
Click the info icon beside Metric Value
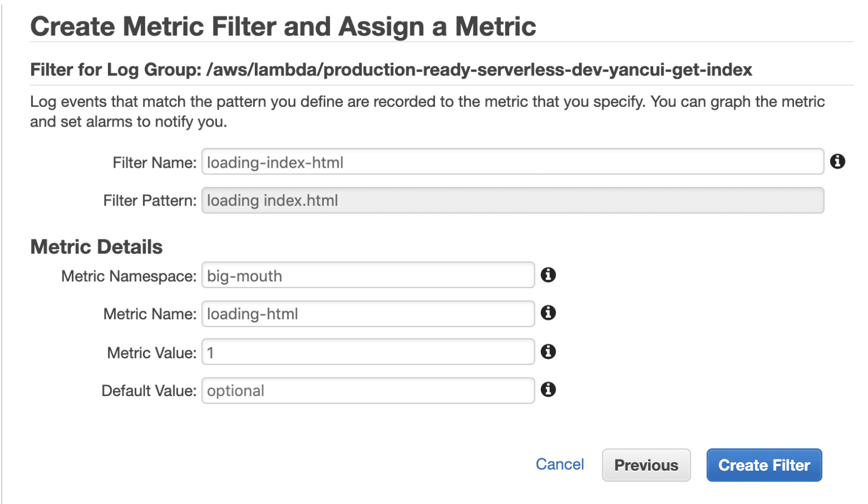click(x=548, y=351)
